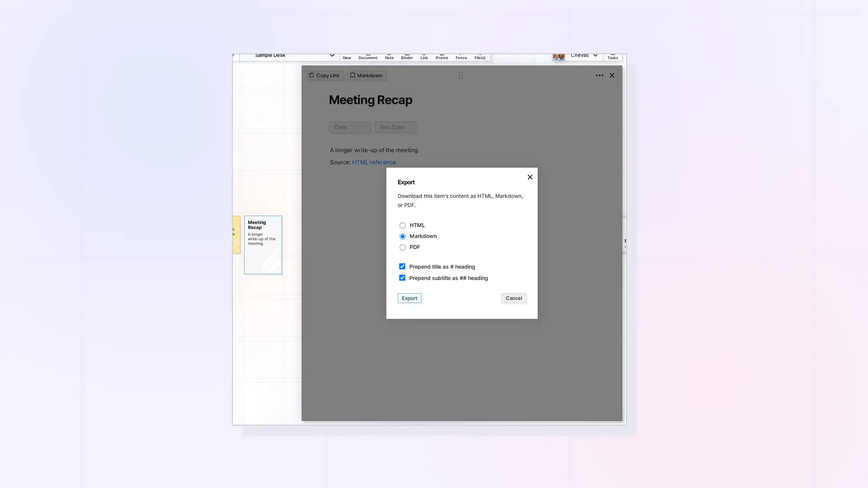Image resolution: width=868 pixels, height=488 pixels.
Task: Click Copy Link button in document panel
Action: [x=325, y=75]
